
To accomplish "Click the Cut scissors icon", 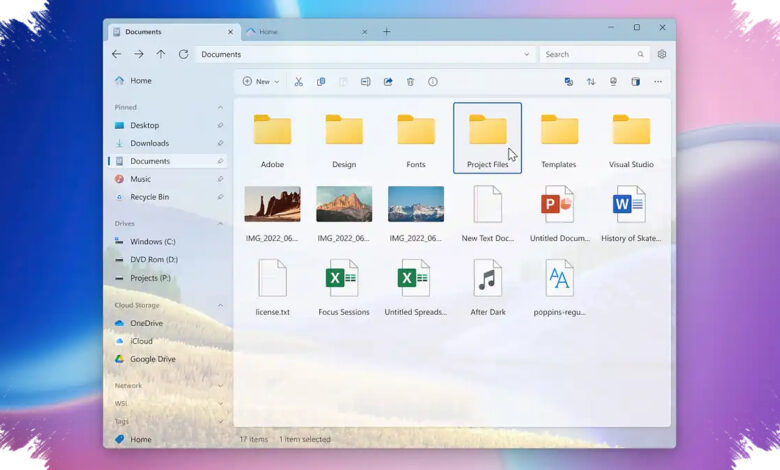I will tap(298, 82).
